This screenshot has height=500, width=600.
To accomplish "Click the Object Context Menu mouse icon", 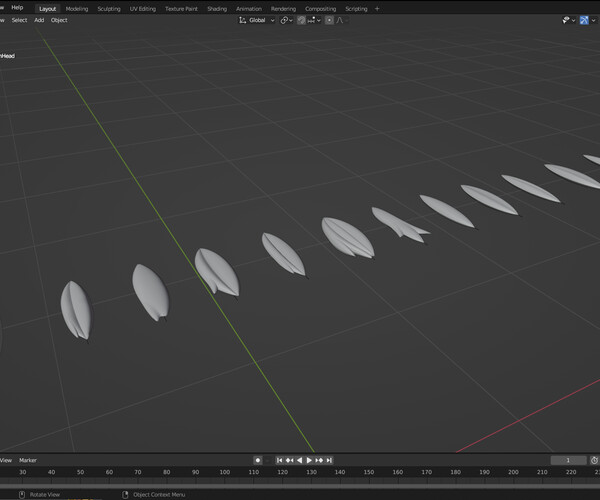I will point(125,495).
